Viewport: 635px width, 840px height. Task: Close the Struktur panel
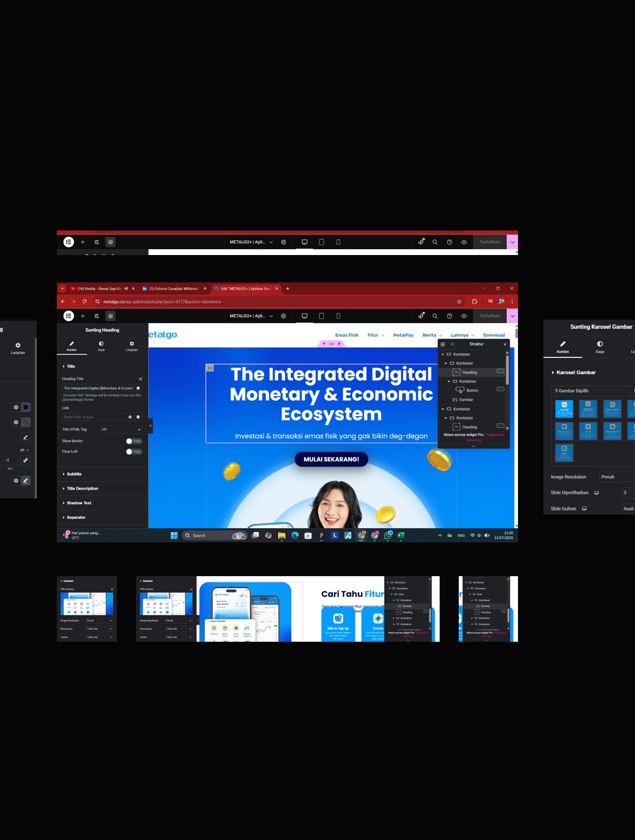pos(505,344)
